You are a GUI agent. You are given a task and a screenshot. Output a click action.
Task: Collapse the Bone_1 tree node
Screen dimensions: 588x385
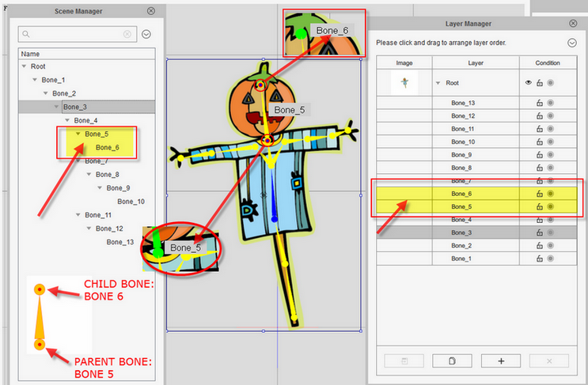(x=35, y=80)
